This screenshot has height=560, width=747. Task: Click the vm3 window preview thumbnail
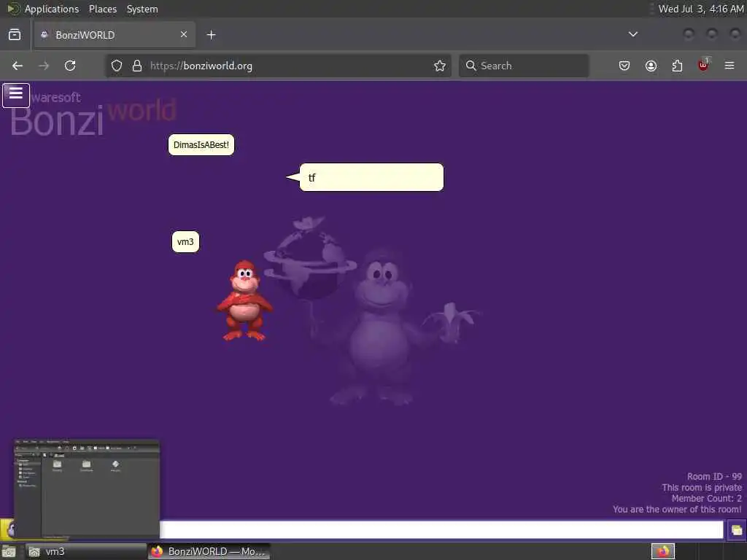86,489
